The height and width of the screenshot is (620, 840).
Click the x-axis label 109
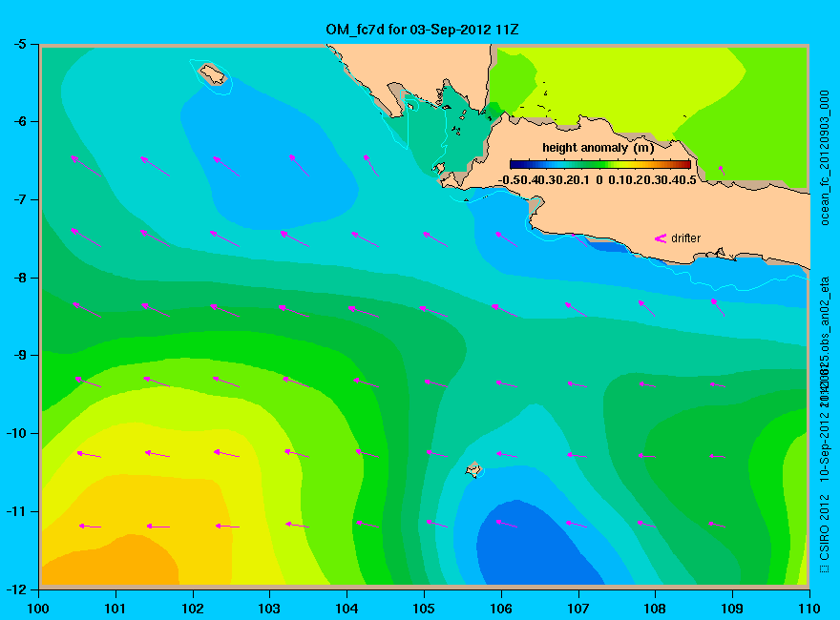tap(732, 609)
